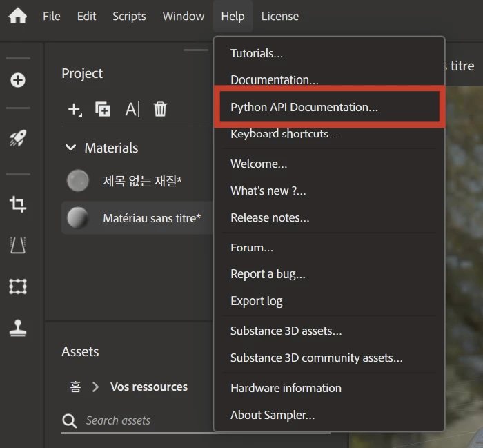Open Python API Documentation...
Viewport: 483px width, 448px height.
329,107
